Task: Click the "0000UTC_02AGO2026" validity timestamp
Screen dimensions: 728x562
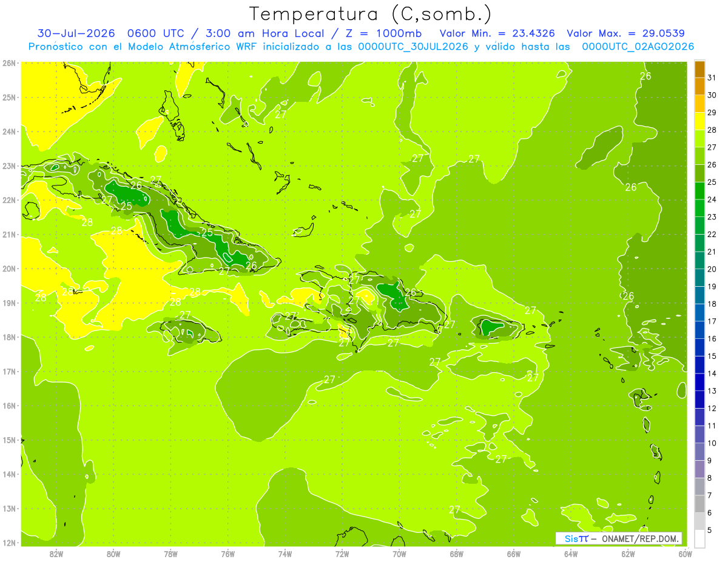Action: [637, 47]
